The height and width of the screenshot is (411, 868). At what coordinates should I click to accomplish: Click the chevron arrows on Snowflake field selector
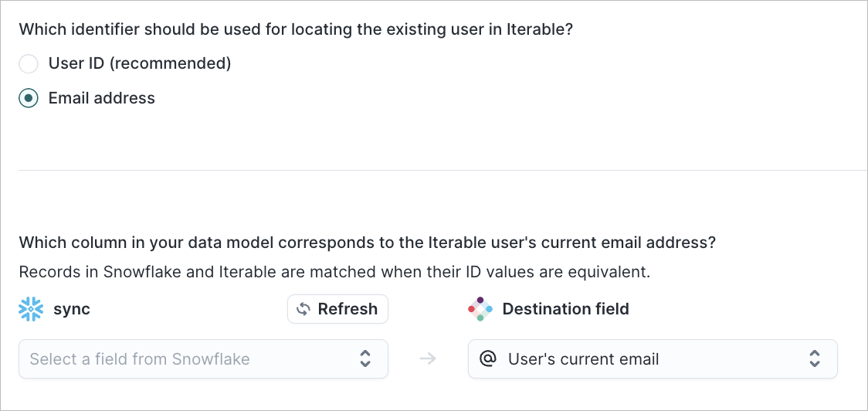pyautogui.click(x=364, y=359)
